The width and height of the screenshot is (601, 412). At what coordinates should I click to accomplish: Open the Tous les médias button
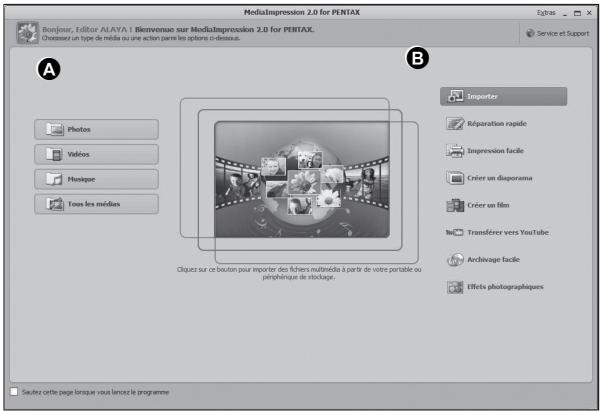click(96, 204)
